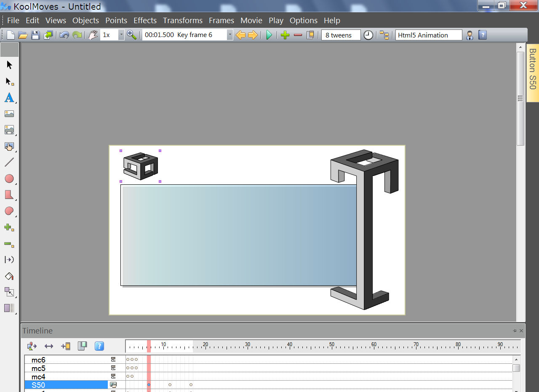Open the zoom level 1x dropdown
Screen dimensions: 539x392
point(121,35)
